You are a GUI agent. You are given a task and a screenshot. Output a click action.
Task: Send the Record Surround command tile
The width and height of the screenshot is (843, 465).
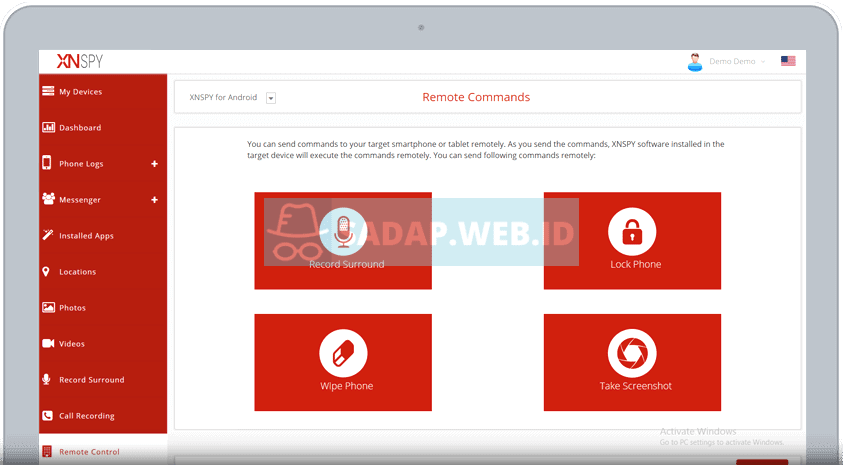343,241
